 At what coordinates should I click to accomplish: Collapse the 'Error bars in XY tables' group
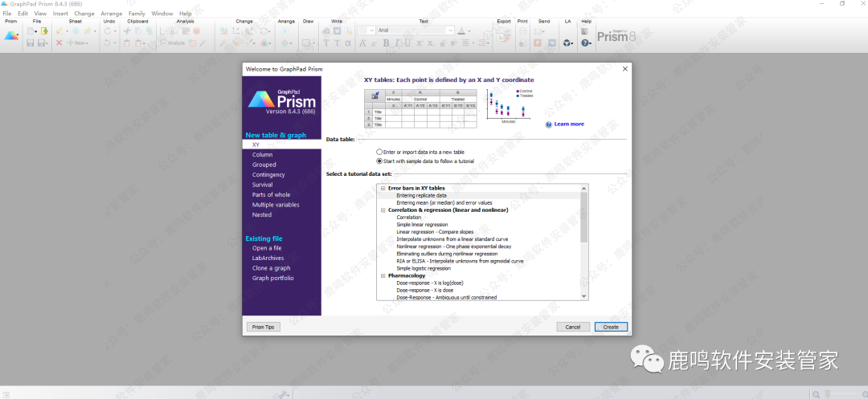383,188
